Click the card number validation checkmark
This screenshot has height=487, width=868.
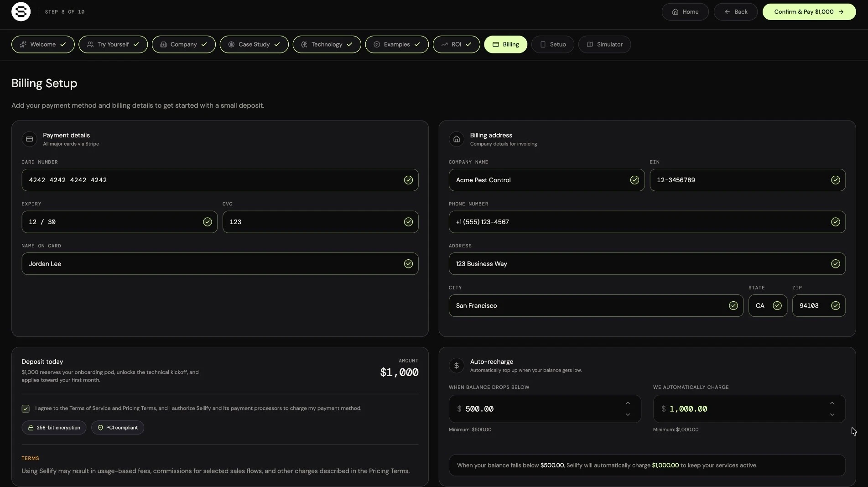pyautogui.click(x=408, y=180)
